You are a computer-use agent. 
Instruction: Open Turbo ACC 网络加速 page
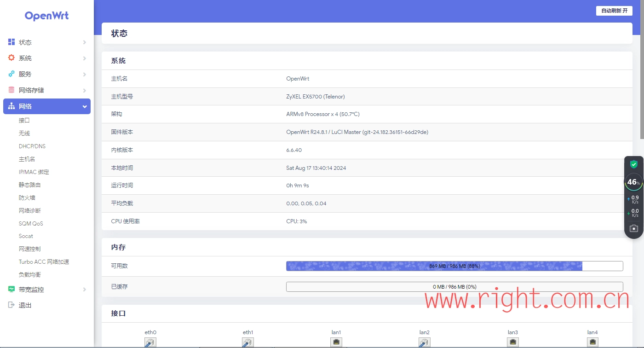pyautogui.click(x=44, y=262)
